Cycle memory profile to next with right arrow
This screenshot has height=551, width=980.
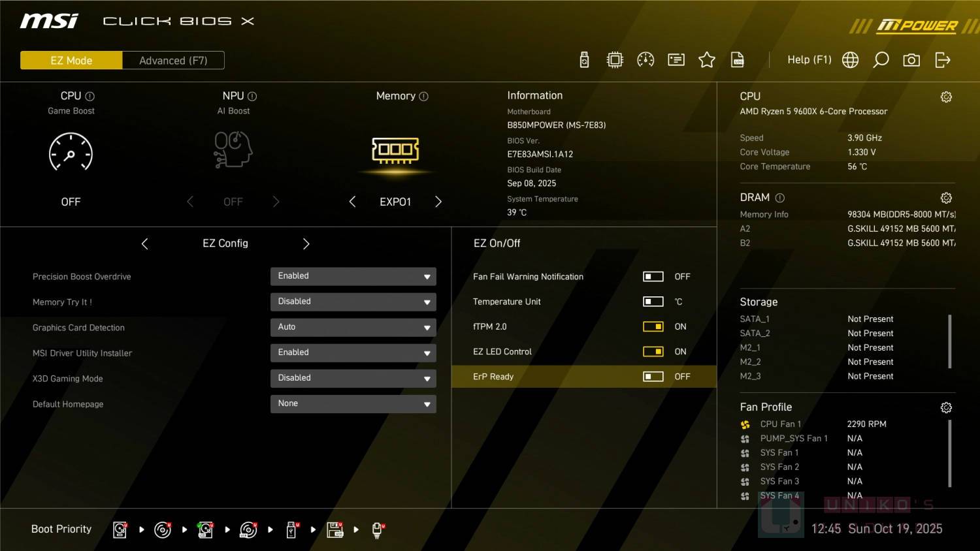tap(438, 202)
